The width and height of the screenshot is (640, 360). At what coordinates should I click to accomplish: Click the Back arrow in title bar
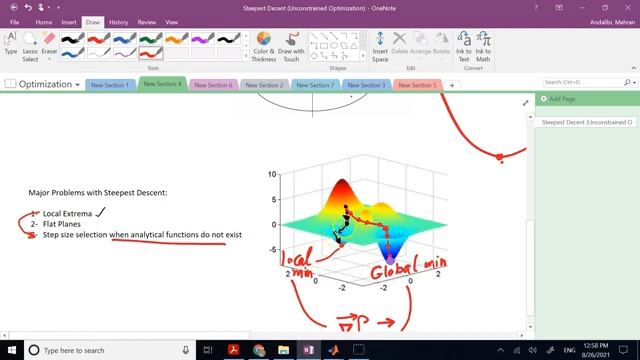pyautogui.click(x=13, y=7)
